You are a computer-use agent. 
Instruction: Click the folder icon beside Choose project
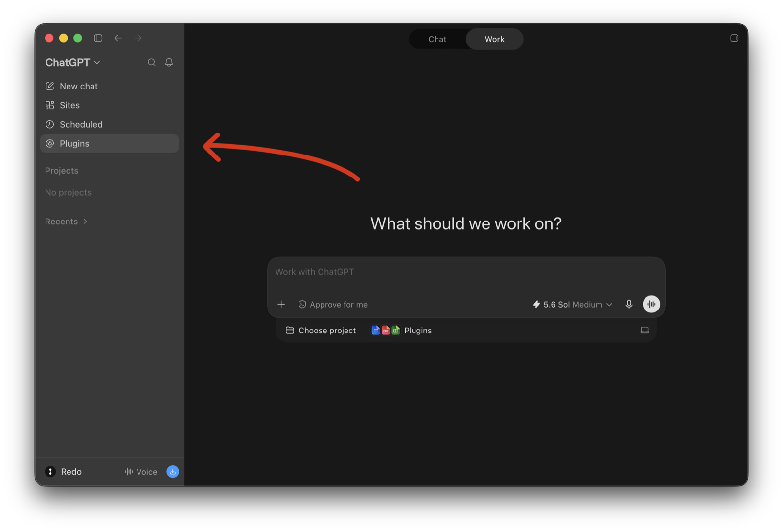[290, 330]
